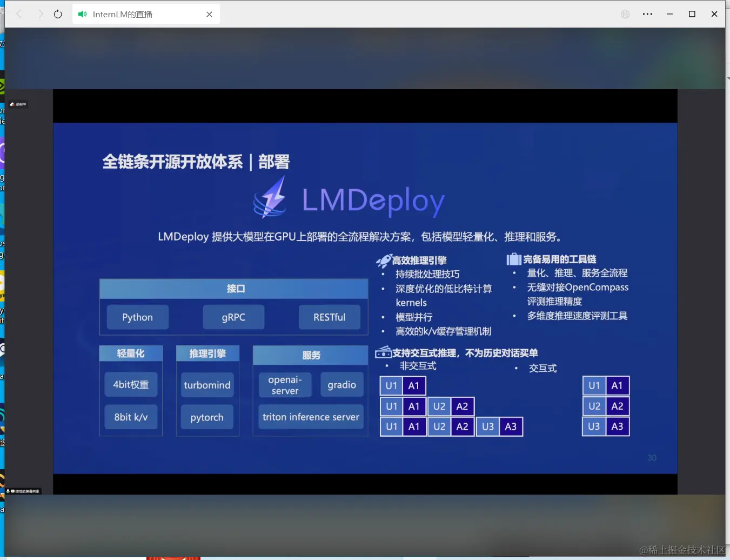
Task: Click the U3 box in non-interactive diagram
Action: (487, 426)
